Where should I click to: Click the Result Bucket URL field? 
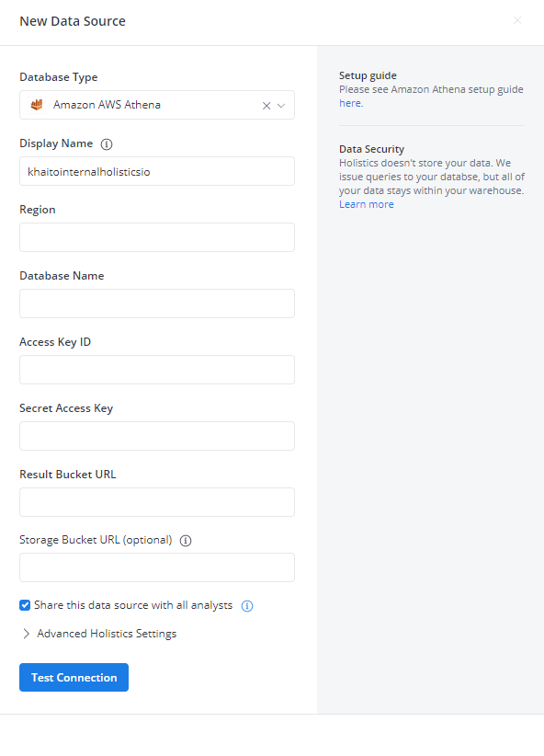[157, 502]
